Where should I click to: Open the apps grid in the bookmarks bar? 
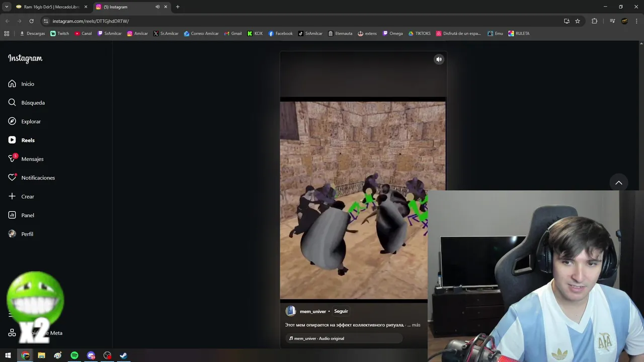coord(7,34)
